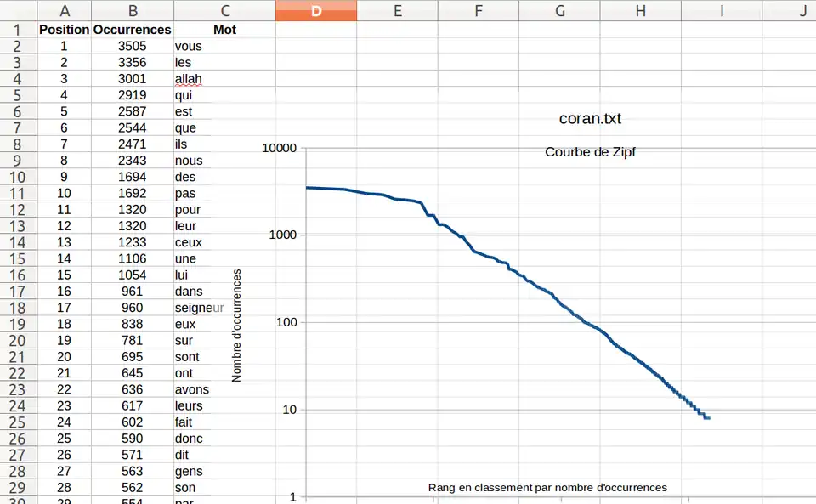Select the 'Position' header cell
Viewport: 816px width, 504px height.
click(64, 29)
